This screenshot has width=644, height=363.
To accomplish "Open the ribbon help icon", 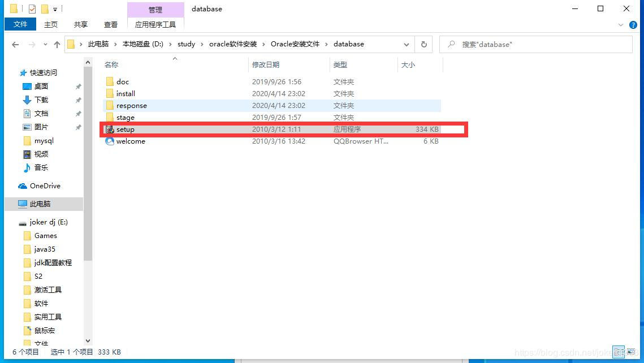I will coord(633,25).
